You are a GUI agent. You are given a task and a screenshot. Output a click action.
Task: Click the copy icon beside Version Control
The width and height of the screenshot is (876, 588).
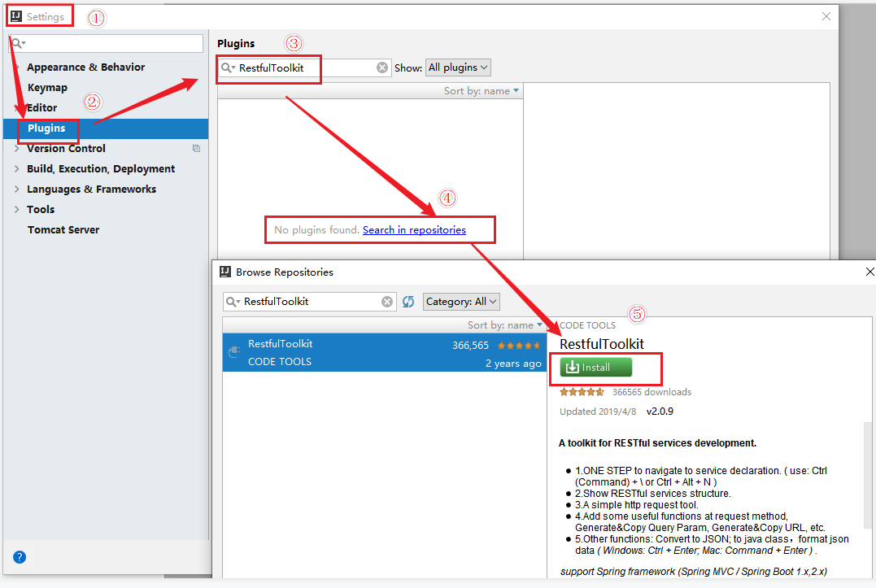point(196,149)
